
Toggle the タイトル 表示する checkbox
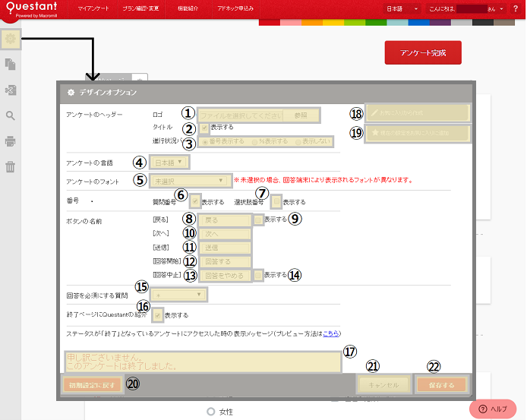coord(204,128)
